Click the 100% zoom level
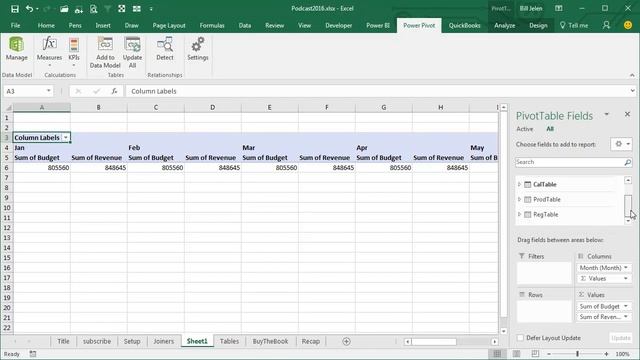This screenshot has height=360, width=640. pos(623,354)
